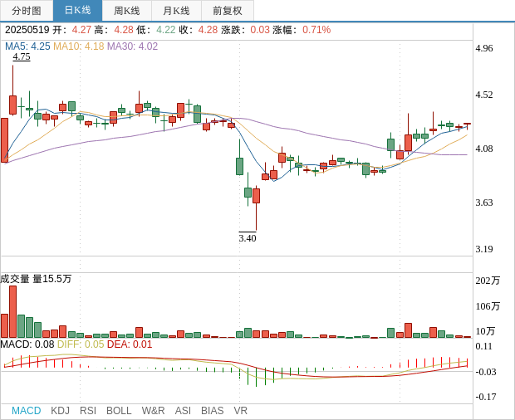Click the 4.96 price axis label
The image size is (515, 420).
[x=484, y=49]
